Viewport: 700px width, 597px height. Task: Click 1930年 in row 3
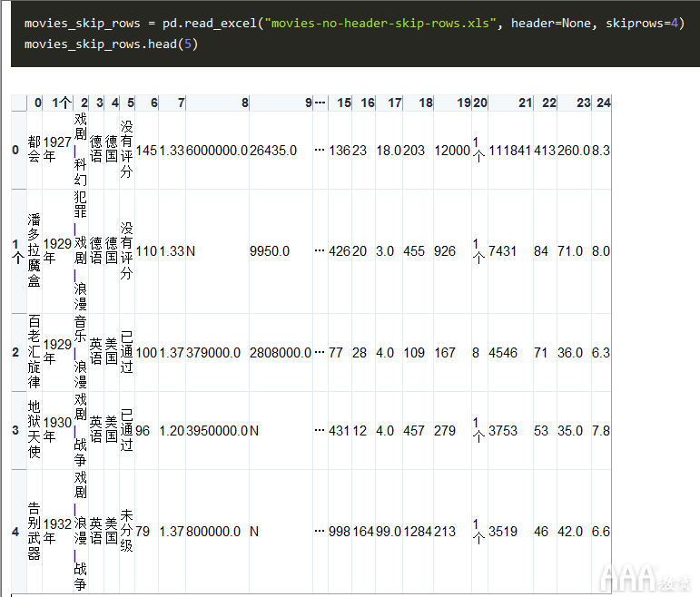pyautogui.click(x=57, y=430)
